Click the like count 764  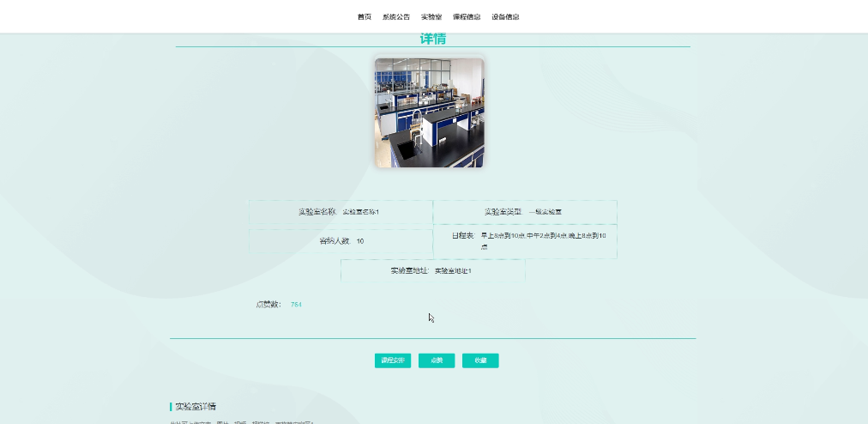(x=296, y=305)
